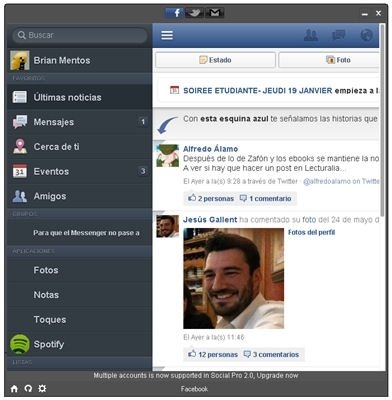Image resolution: width=392 pixels, height=400 pixels.
Task: Click the refresh icon in bottom bar
Action: point(28,389)
